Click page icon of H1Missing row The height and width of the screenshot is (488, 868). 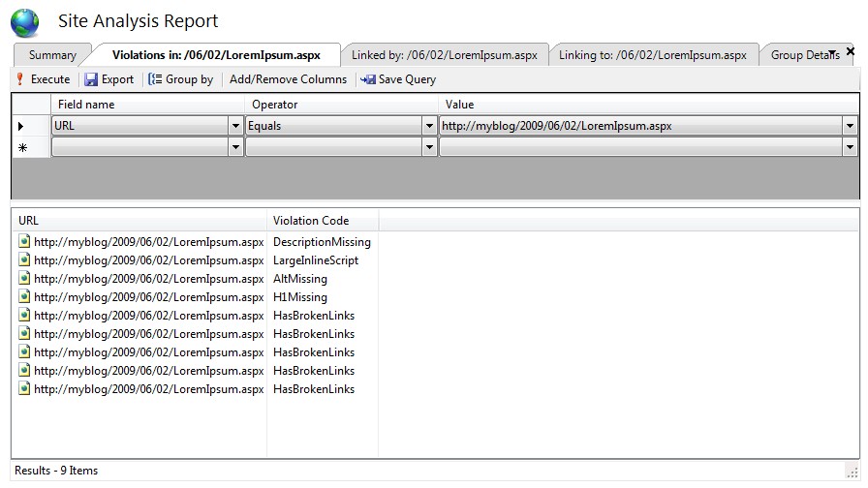click(x=24, y=296)
